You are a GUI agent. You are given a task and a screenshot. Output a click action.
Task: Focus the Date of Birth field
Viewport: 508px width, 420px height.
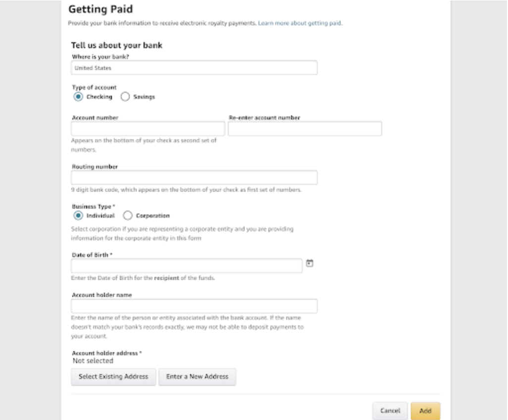187,266
